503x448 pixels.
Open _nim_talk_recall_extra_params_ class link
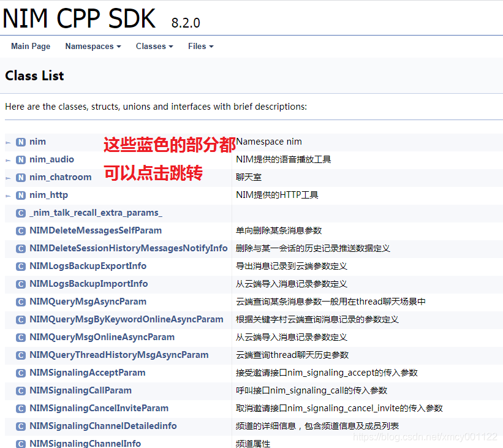(x=96, y=213)
